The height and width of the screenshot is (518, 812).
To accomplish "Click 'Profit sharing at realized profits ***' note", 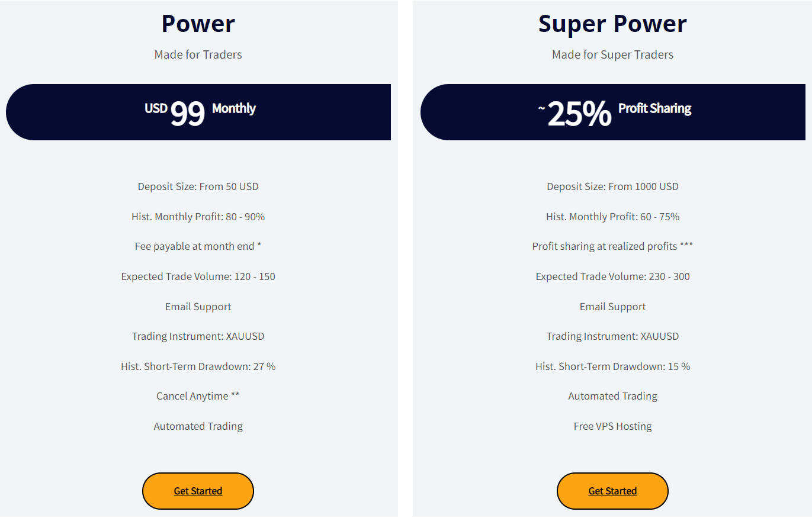I will [612, 246].
